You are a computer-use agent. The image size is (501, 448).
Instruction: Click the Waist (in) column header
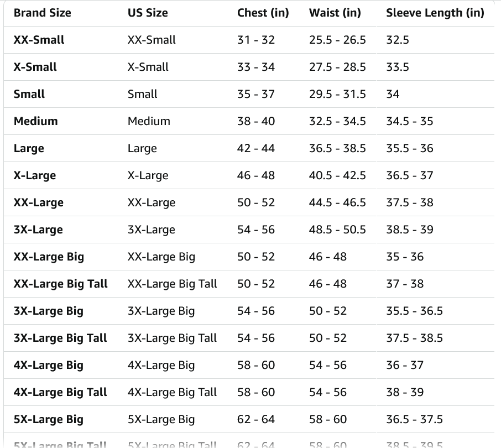pyautogui.click(x=335, y=13)
